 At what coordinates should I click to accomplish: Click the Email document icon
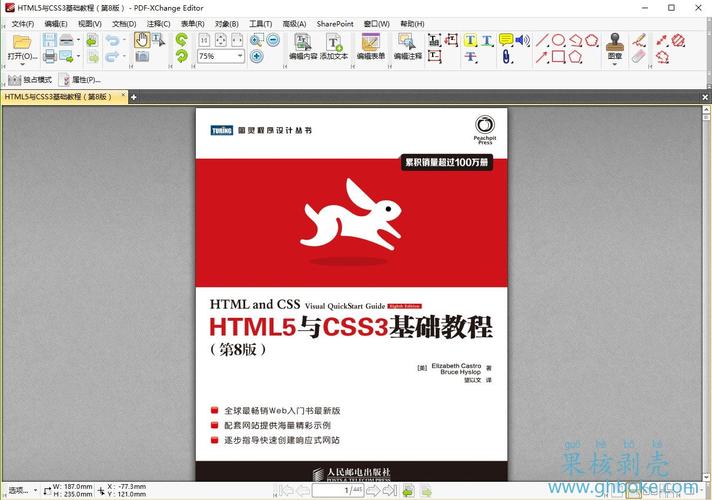coord(67,56)
